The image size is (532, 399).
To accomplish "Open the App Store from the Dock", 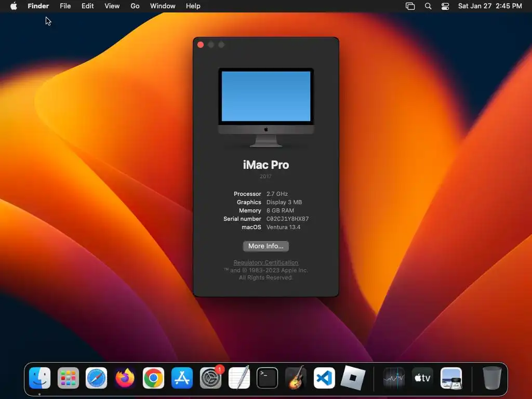I will point(182,378).
